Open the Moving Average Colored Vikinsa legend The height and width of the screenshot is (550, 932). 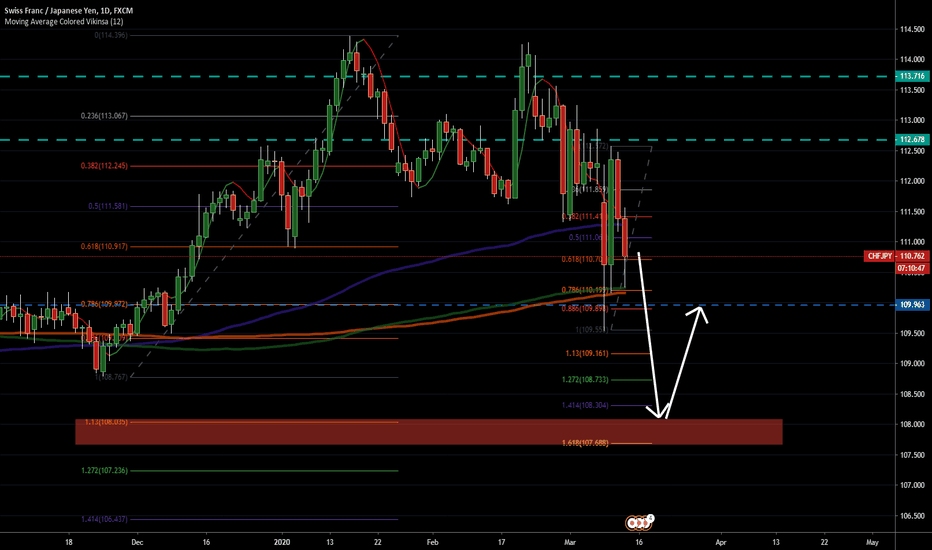64,21
